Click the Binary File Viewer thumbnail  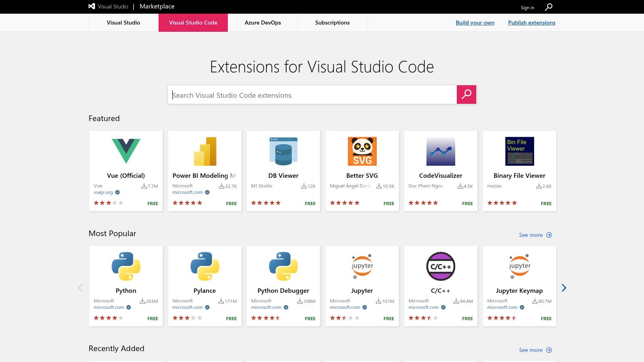(519, 151)
